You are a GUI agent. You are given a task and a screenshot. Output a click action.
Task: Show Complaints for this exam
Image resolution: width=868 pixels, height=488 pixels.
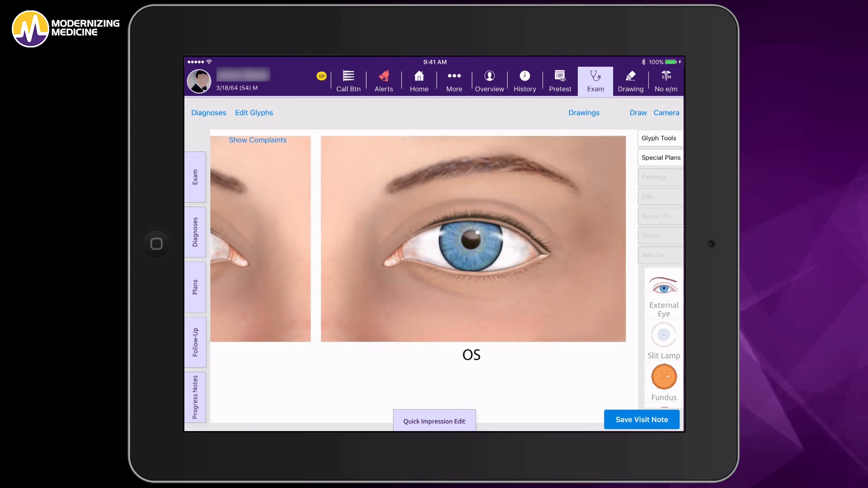(x=257, y=140)
